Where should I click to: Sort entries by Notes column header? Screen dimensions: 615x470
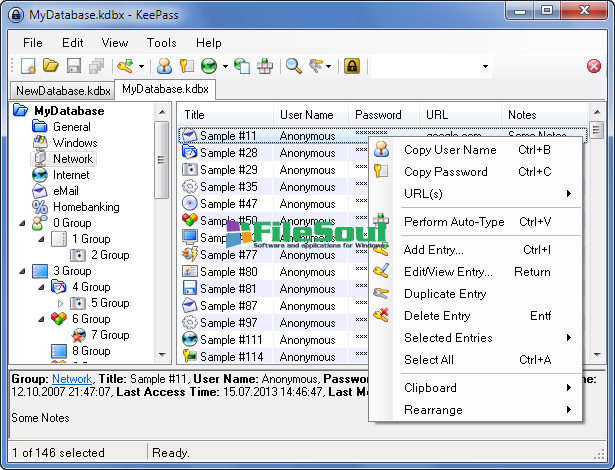pyautogui.click(x=544, y=115)
